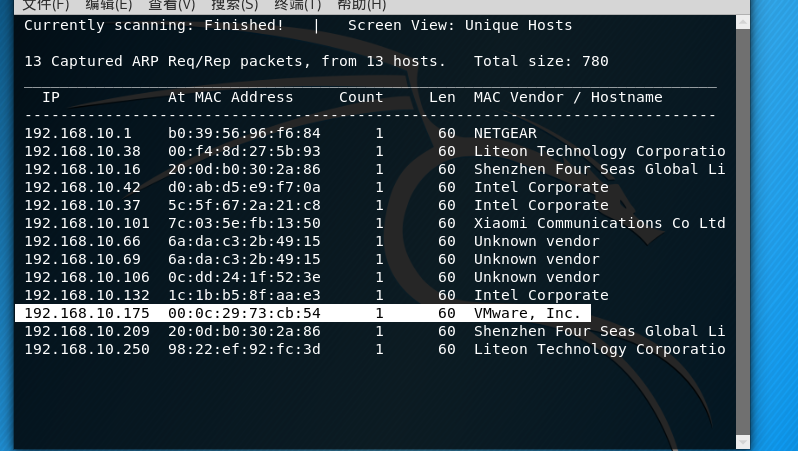
Task: Select IP address 192.168.10.42
Action: (x=82, y=187)
